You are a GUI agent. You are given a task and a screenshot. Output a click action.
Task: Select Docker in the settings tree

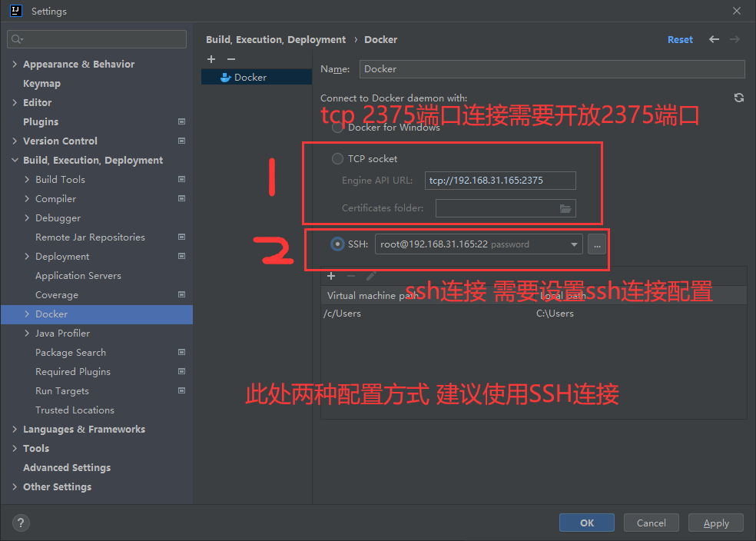pyautogui.click(x=97, y=314)
